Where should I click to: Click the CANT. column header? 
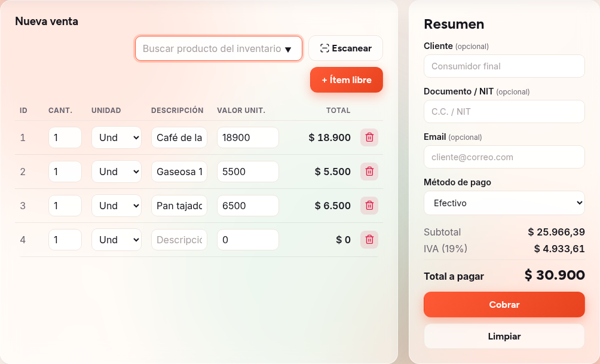pos(60,110)
